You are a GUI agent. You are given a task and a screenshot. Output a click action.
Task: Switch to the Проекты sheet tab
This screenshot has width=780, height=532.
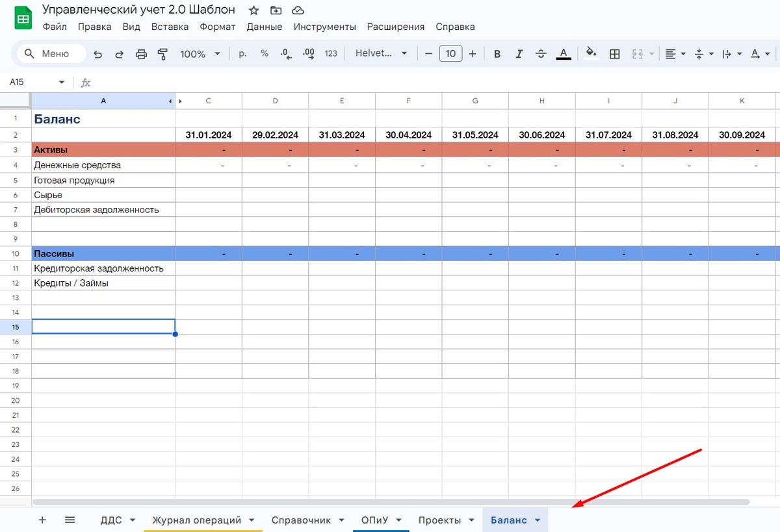pos(439,520)
